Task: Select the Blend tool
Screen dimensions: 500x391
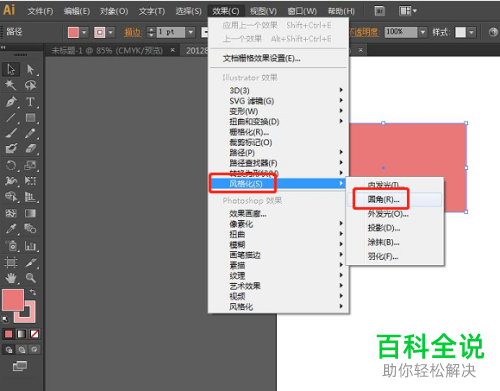Action: tap(31, 229)
